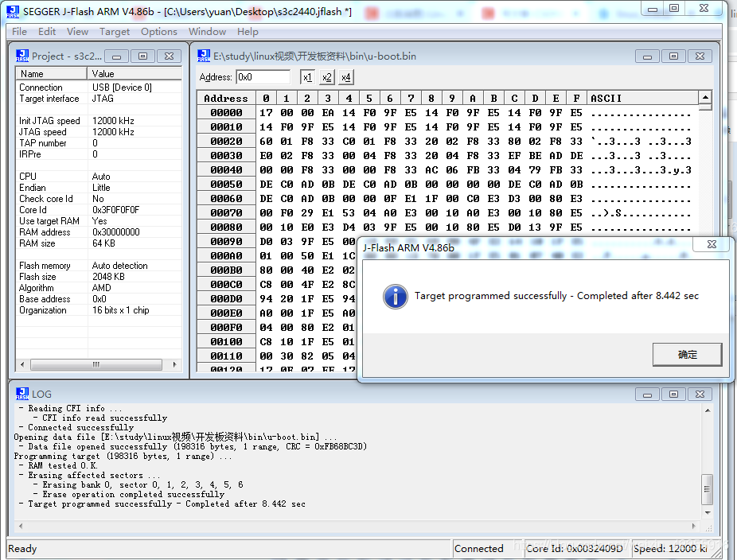Select the Check core Id row
This screenshot has height=560, width=737.
[99, 199]
